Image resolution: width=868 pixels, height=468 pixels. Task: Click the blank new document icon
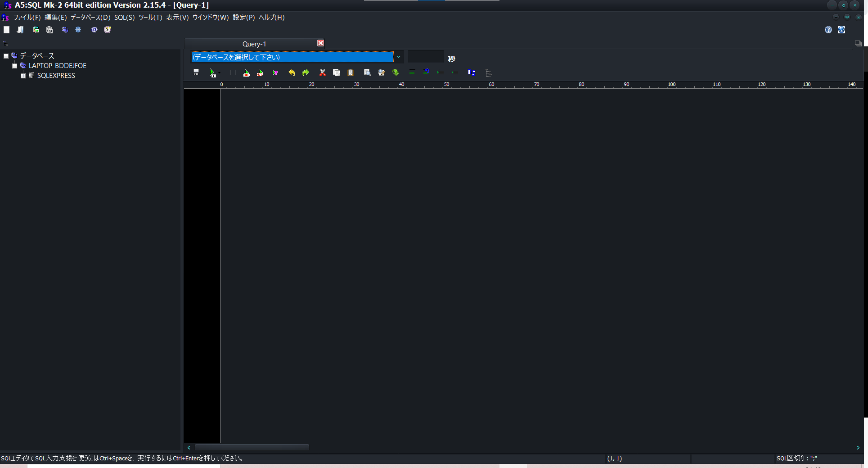point(7,30)
